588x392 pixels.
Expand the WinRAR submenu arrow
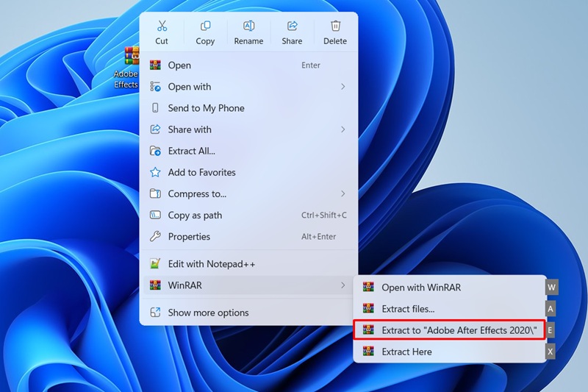343,285
